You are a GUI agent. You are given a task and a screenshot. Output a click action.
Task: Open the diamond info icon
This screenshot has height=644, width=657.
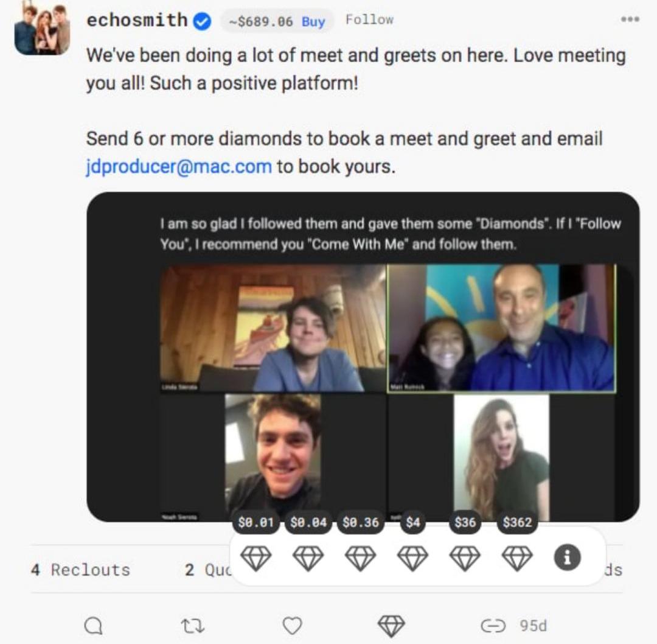(x=568, y=558)
